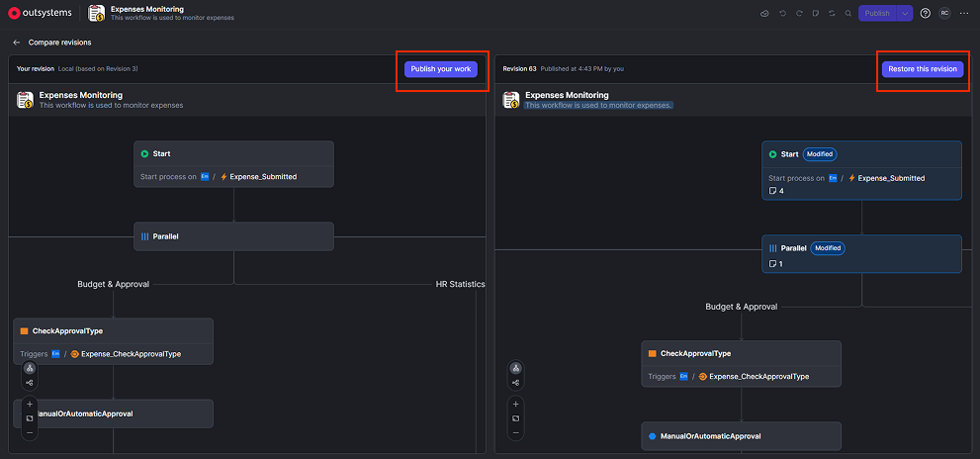The width and height of the screenshot is (980, 459).
Task: Click the Publish button in top bar
Action: pyautogui.click(x=877, y=13)
